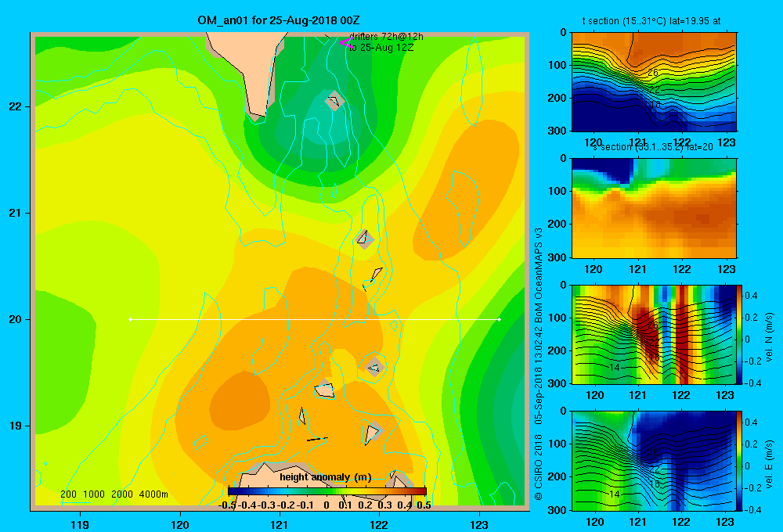The image size is (783, 532).
Task: Click the 'vel. N (m/s)' axis label
Action: pyautogui.click(x=769, y=336)
